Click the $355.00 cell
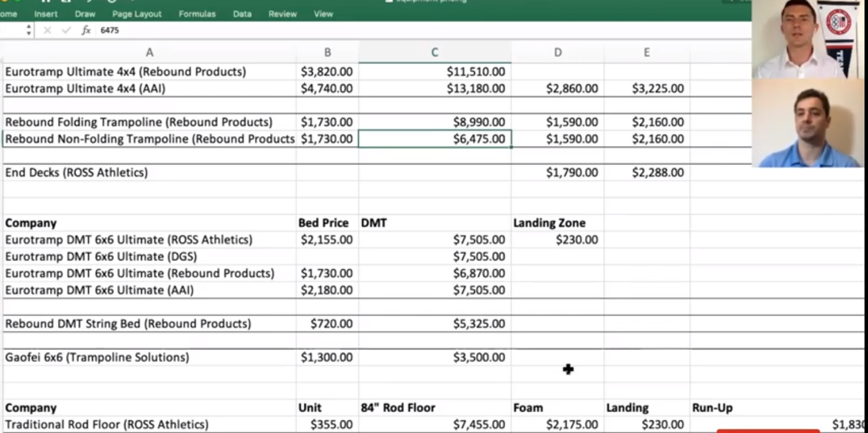Viewport: 868px width, 433px height. point(327,425)
